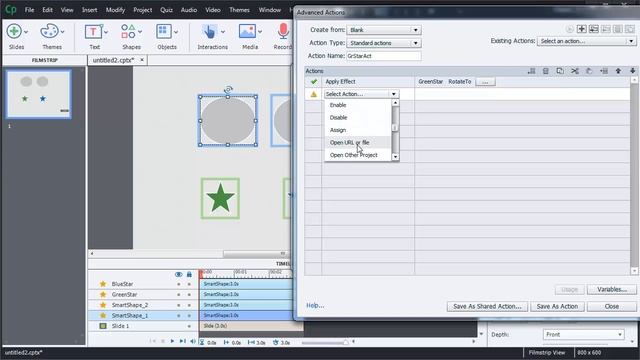The image size is (640, 360).
Task: Expand the Media button dropdown arrow
Action: coord(260,31)
